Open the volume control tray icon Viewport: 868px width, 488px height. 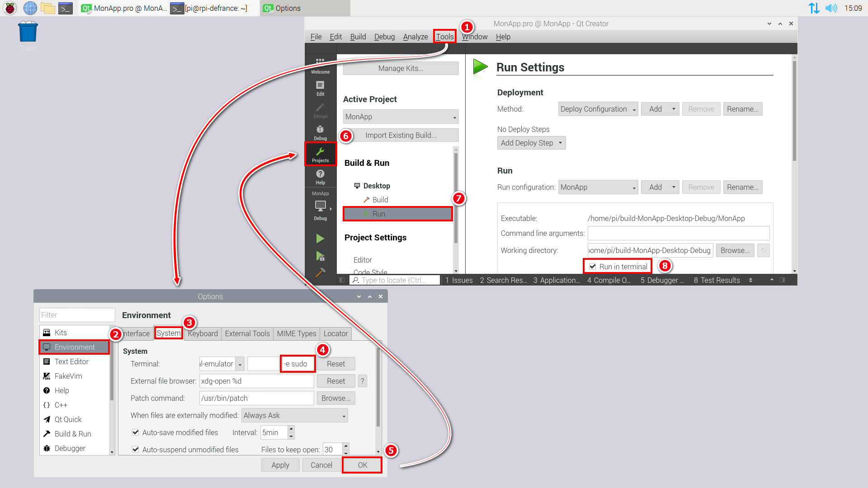[x=831, y=8]
